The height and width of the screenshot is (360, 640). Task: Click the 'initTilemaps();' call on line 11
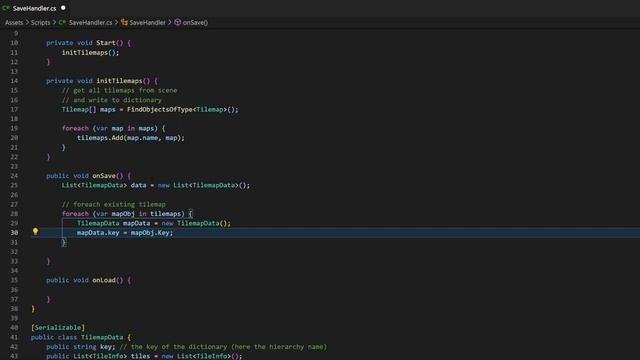[x=90, y=52]
